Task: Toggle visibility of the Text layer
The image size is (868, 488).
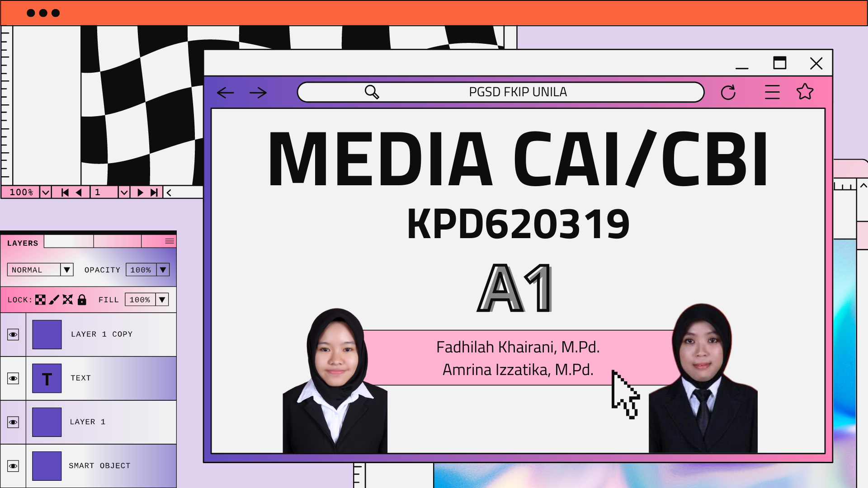Action: (x=13, y=379)
